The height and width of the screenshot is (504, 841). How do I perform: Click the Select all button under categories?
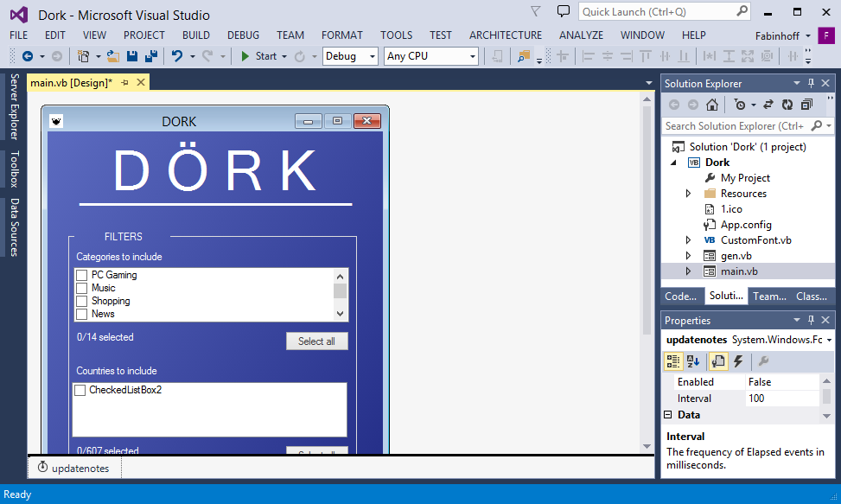tap(316, 341)
